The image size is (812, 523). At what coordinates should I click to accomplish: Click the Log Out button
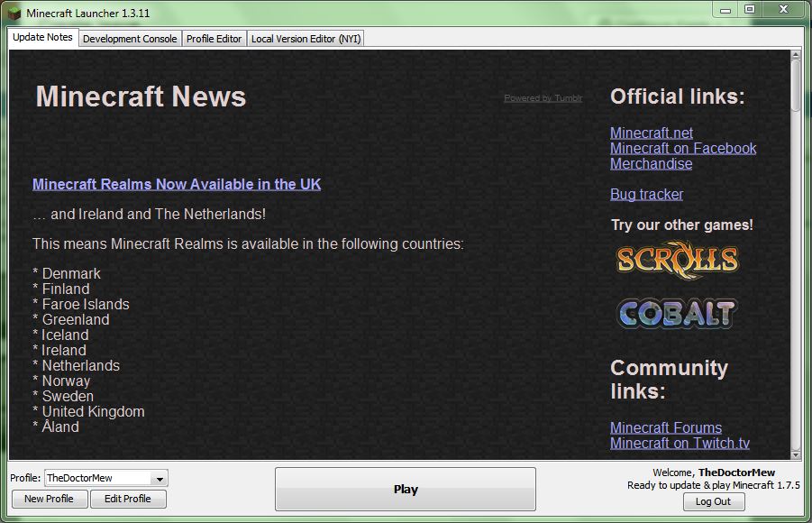click(714, 501)
